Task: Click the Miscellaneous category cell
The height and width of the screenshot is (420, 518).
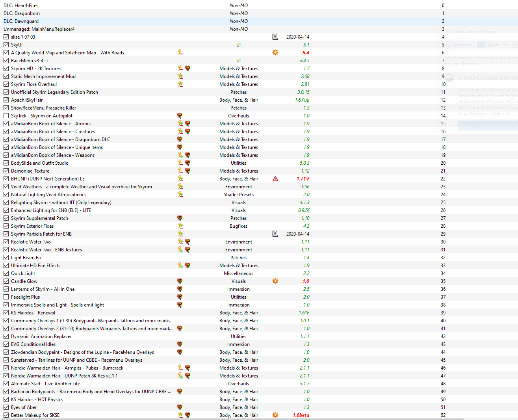Action: 239,273
